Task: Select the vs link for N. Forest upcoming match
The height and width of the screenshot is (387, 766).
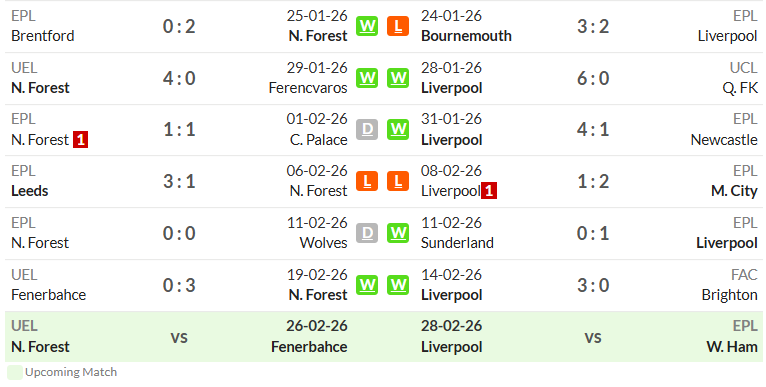Action: [x=179, y=337]
